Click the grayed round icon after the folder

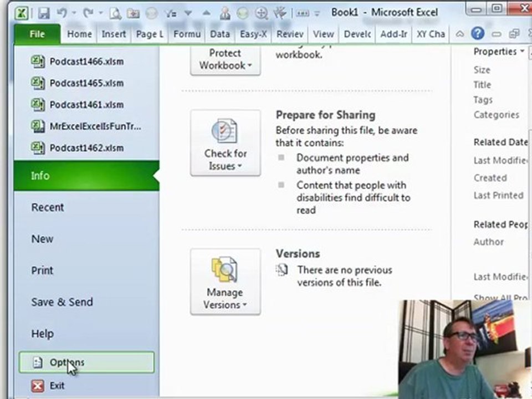point(151,13)
